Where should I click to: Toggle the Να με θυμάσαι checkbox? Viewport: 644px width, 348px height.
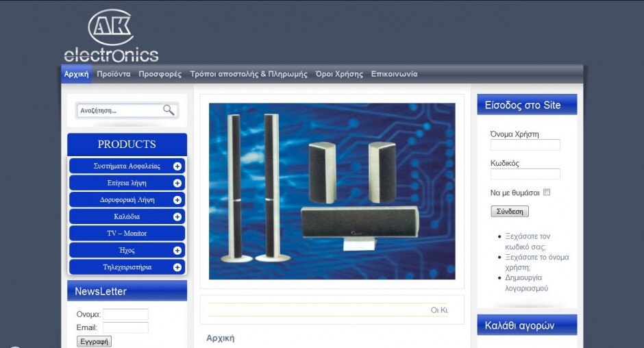(547, 192)
